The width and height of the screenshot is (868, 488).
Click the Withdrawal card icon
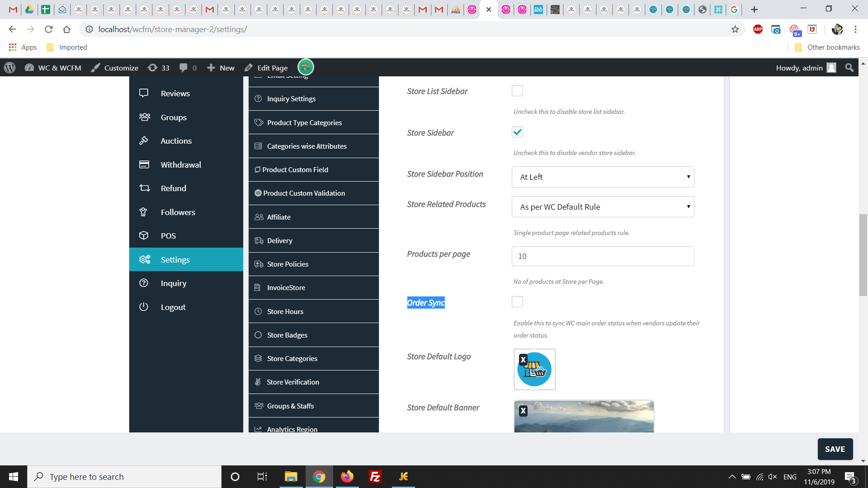[x=144, y=164]
